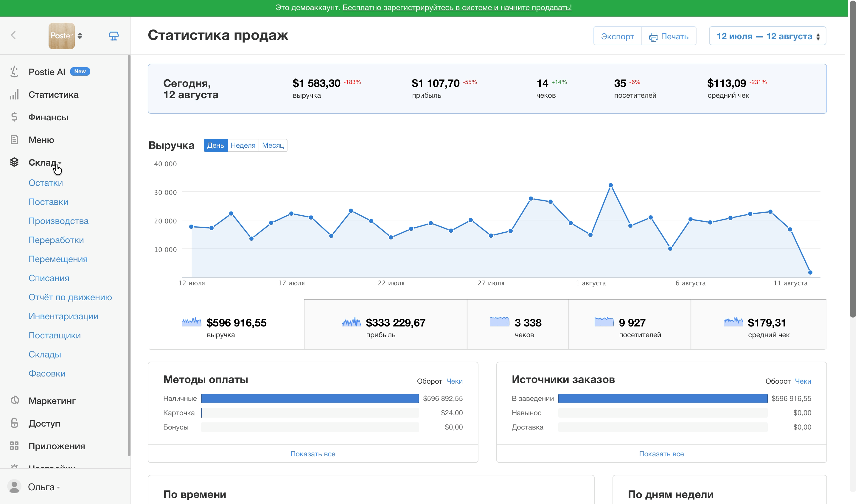
Task: Click the выручка sparkline icon
Action: point(192,322)
